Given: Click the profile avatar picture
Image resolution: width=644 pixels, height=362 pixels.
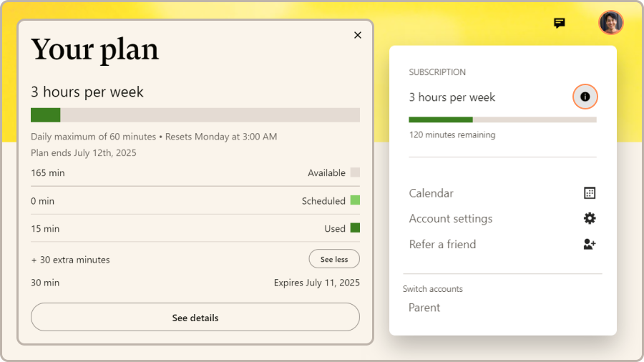Looking at the screenshot, I should pyautogui.click(x=610, y=23).
